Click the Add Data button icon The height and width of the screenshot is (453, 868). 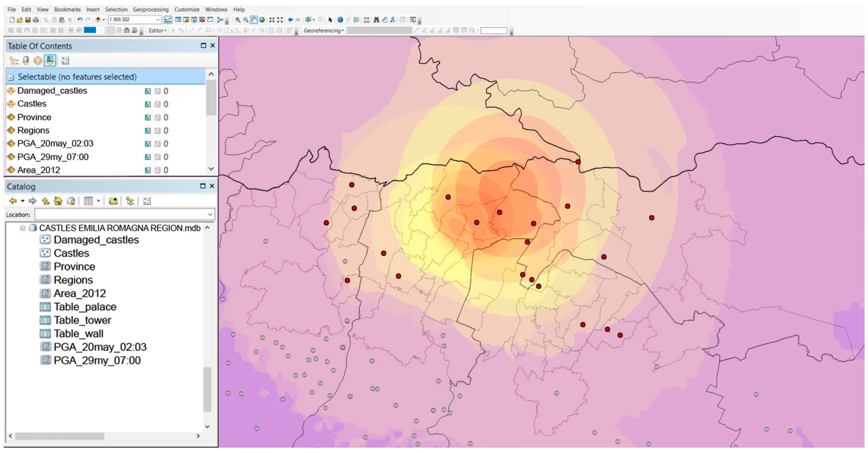(98, 20)
